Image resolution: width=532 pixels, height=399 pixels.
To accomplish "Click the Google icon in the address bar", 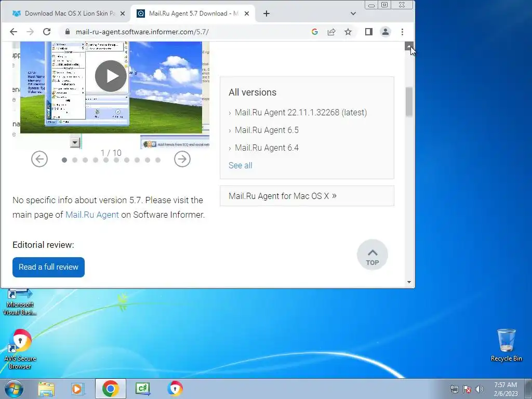I will pyautogui.click(x=314, y=32).
